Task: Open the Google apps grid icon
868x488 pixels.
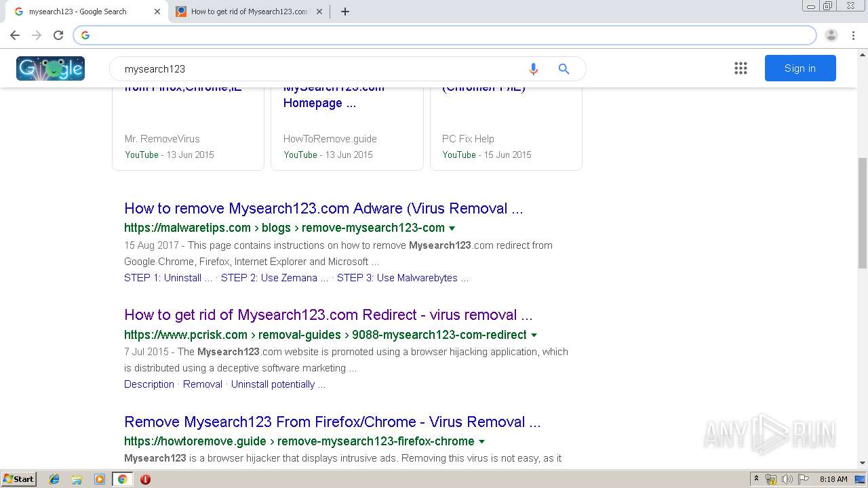Action: pos(741,68)
